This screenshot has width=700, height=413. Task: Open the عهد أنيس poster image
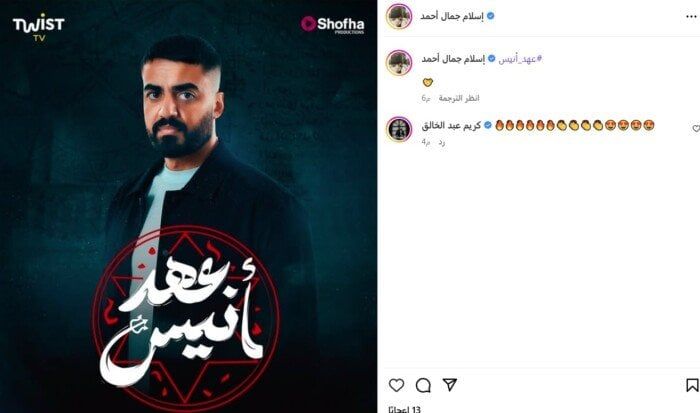click(x=188, y=206)
